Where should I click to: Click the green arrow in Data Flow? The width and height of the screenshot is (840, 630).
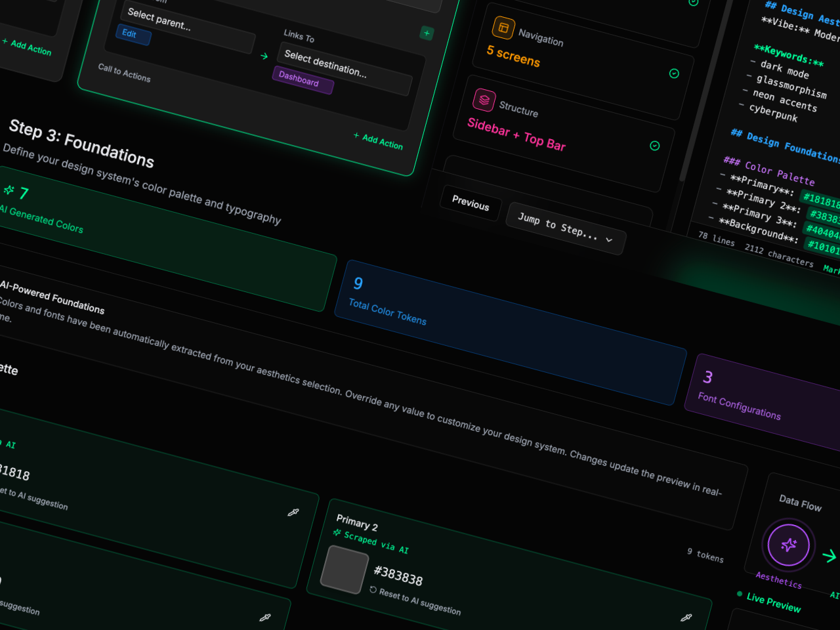829,556
